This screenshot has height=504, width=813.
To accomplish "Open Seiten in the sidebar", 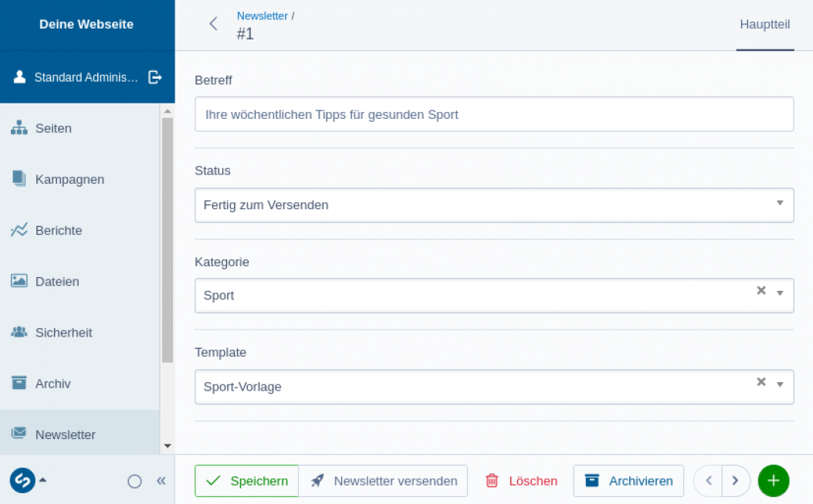I will [x=80, y=128].
